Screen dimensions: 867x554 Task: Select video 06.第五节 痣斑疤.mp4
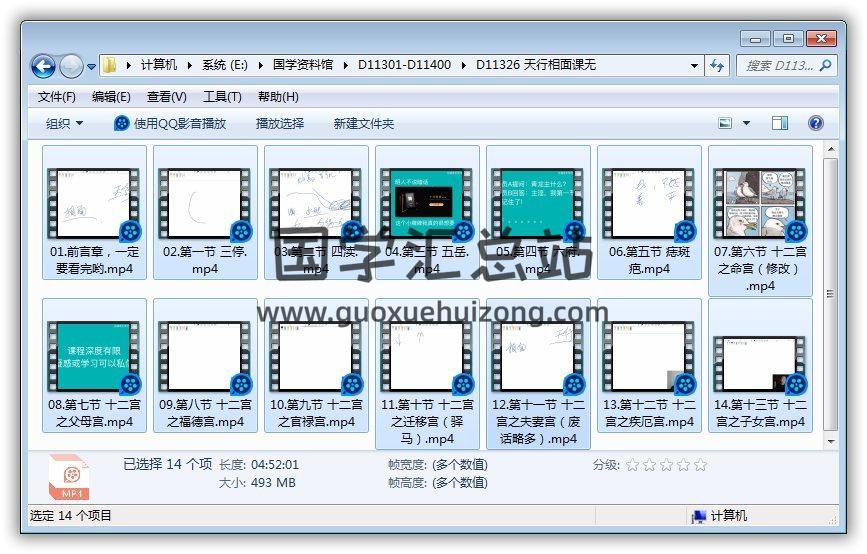point(649,213)
